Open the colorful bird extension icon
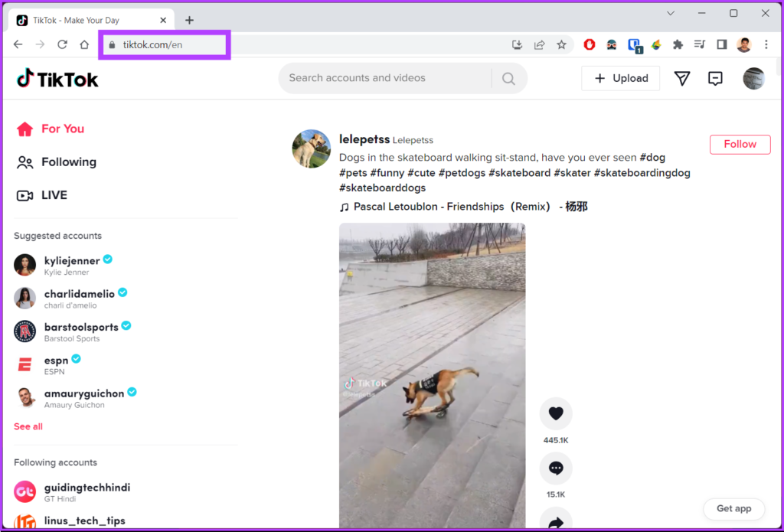The image size is (784, 532). 656,44
